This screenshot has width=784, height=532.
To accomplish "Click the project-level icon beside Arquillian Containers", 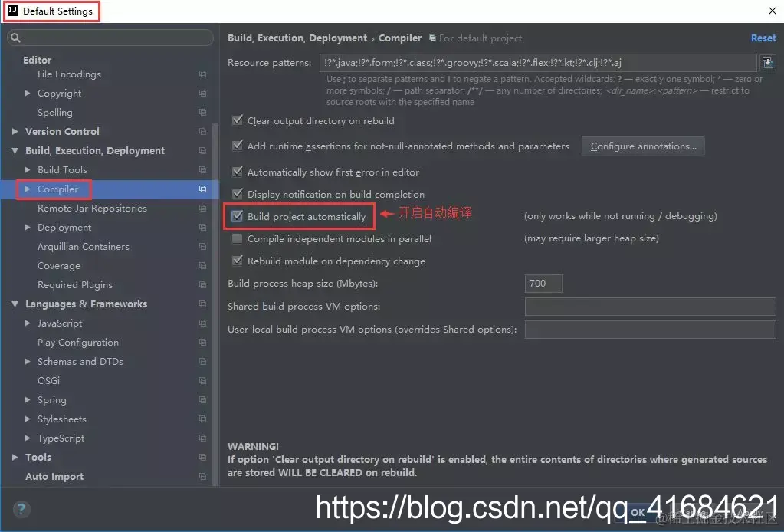I will click(202, 247).
